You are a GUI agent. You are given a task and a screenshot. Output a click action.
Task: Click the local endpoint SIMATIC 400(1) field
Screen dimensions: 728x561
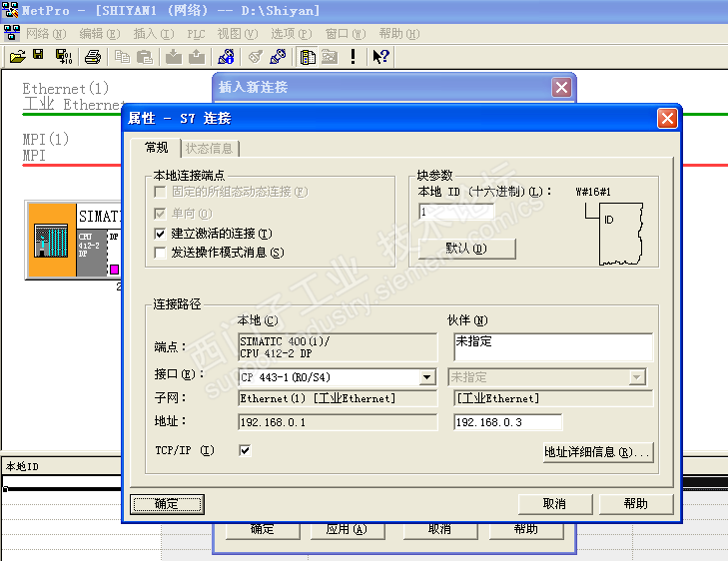pyautogui.click(x=338, y=347)
